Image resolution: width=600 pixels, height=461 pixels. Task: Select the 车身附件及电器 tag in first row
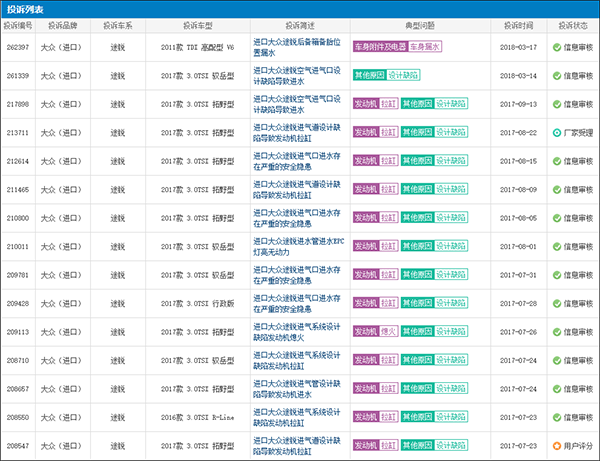coord(380,46)
